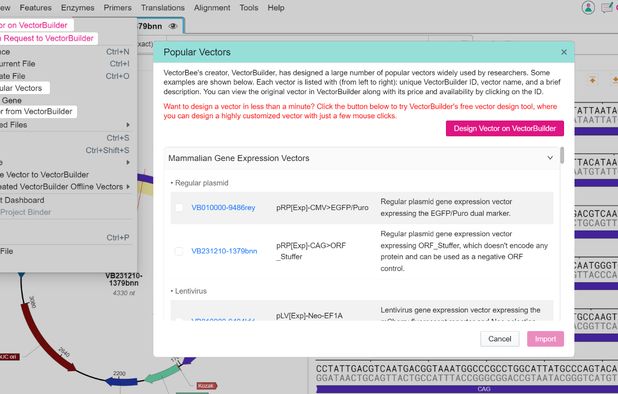Select the purple arrow feature near the dialog edge
The image size is (618, 394).
[x=188, y=360]
